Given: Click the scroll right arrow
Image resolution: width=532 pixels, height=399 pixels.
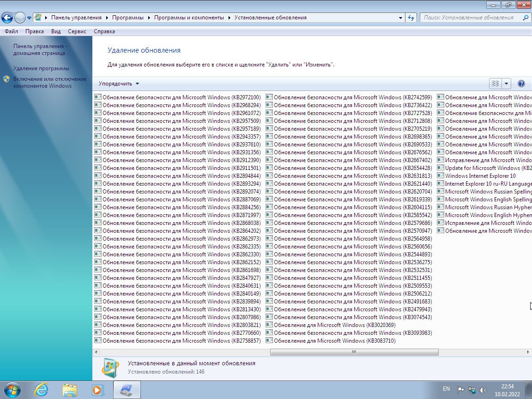Looking at the screenshot, I should pyautogui.click(x=528, y=352).
